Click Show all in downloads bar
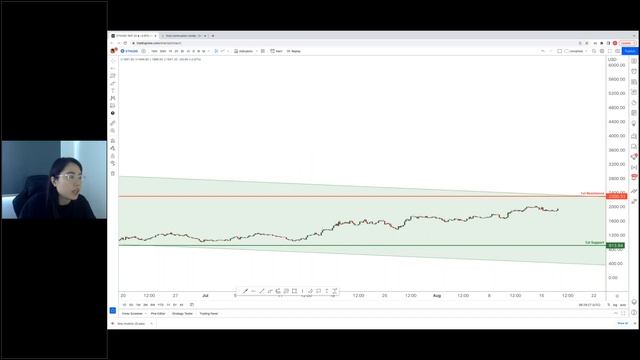 [x=622, y=323]
